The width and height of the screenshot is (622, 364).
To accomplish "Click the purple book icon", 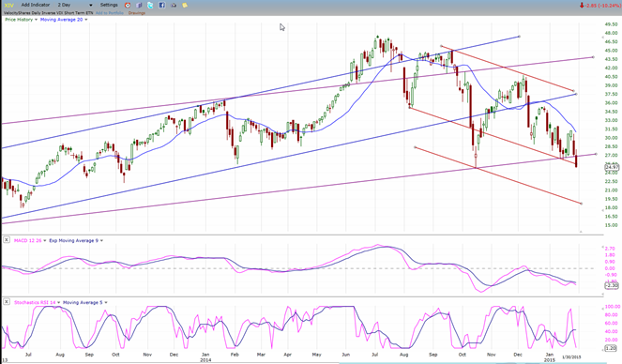I will (x=139, y=5).
